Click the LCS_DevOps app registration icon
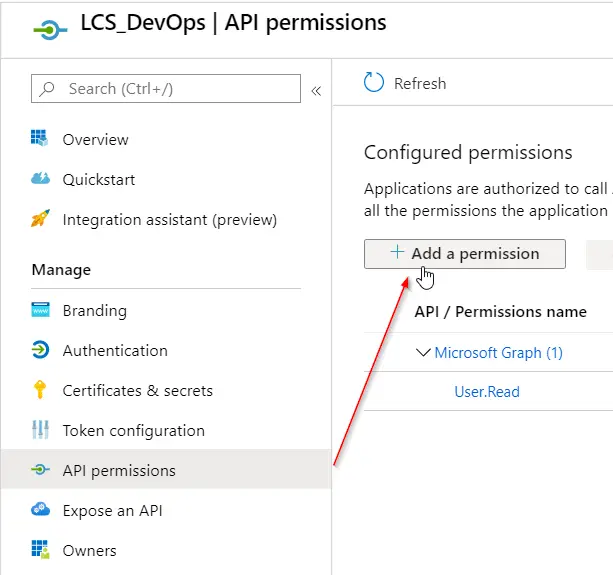 tap(50, 30)
